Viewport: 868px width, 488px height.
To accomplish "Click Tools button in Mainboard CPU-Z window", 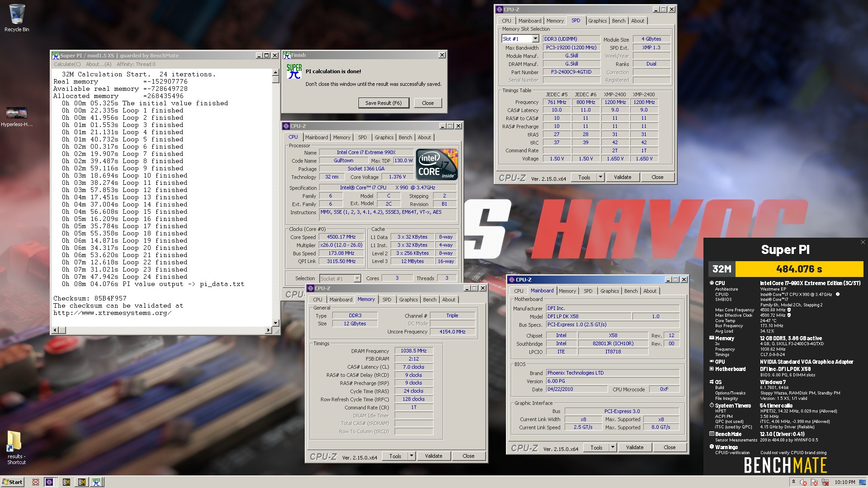I will tap(596, 447).
